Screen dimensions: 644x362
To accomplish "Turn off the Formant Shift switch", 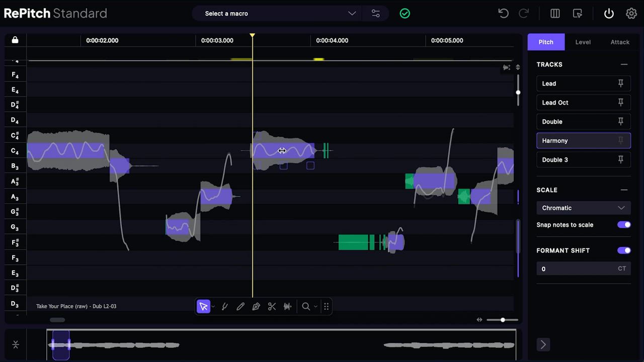I will point(624,250).
